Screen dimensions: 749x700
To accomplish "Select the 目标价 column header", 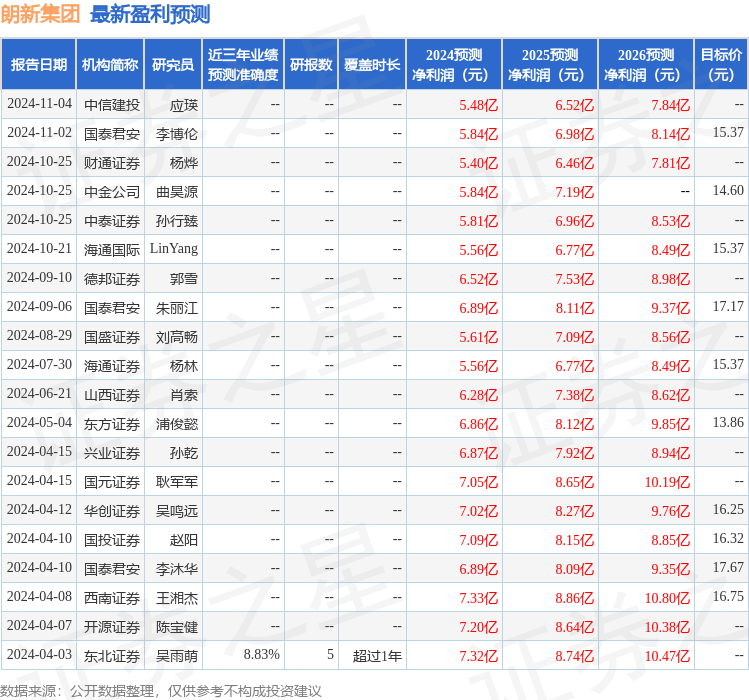I will pos(721,65).
